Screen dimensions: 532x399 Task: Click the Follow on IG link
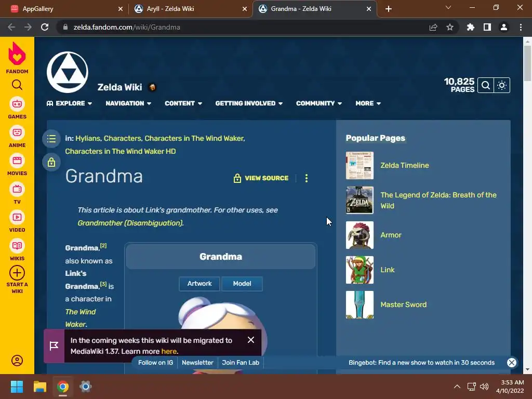(x=156, y=362)
